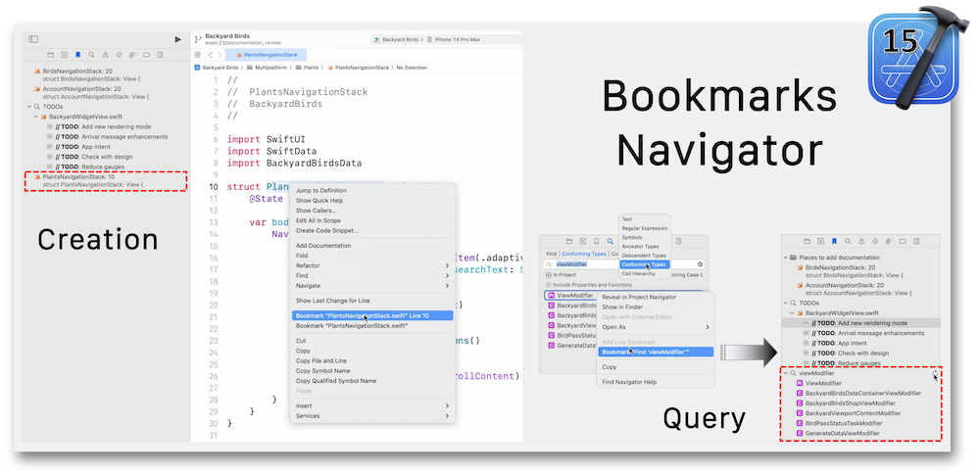
Task: Open the In Project search scope selector
Action: click(561, 275)
